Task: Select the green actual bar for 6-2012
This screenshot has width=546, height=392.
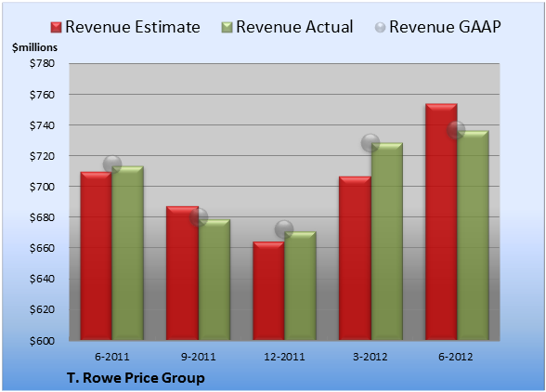Action: [473, 236]
